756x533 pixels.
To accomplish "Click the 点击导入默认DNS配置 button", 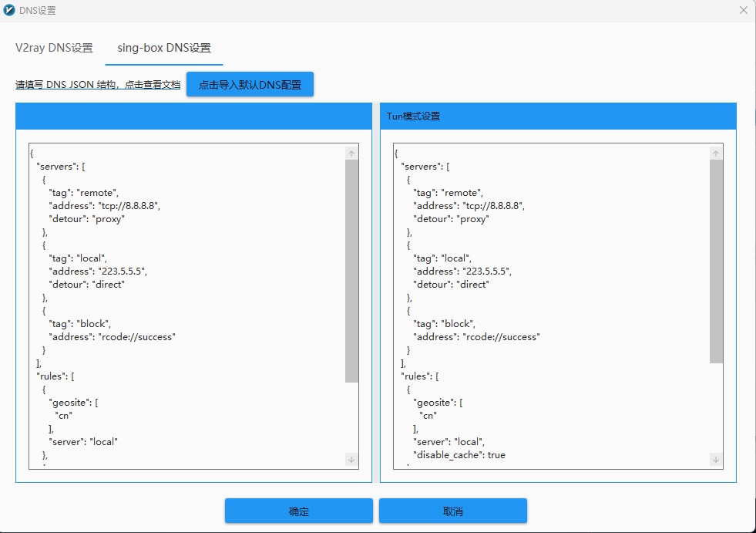I will [x=249, y=83].
